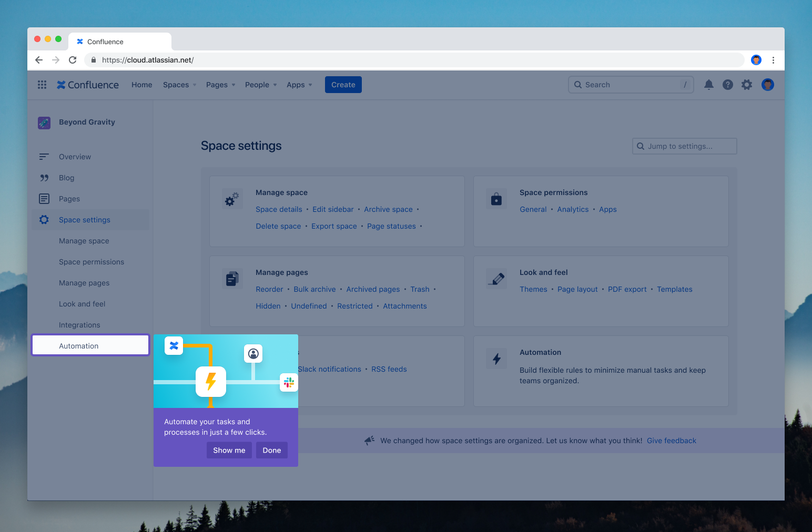This screenshot has width=812, height=532.
Task: Select the Beyond Gravity space avatar
Action: click(x=44, y=122)
